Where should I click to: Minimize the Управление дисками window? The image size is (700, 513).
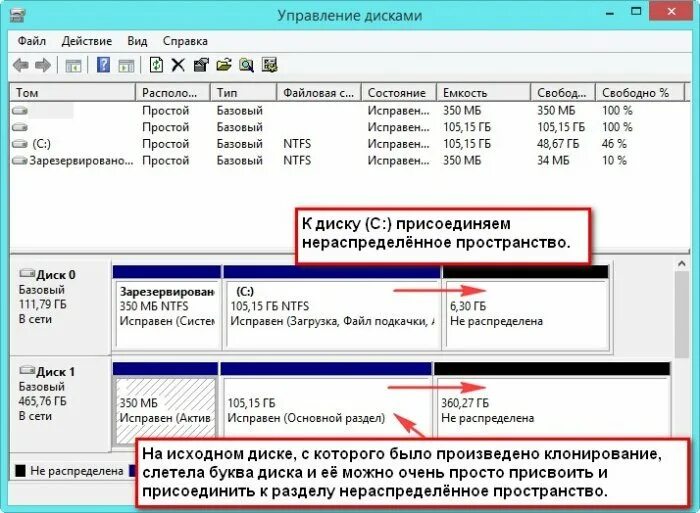(x=610, y=13)
